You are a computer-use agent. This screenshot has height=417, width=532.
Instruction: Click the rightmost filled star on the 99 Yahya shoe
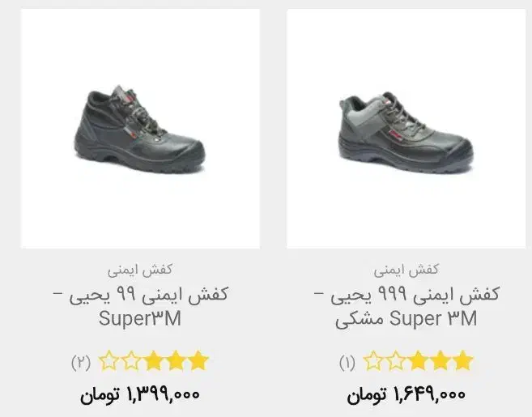[x=198, y=360]
